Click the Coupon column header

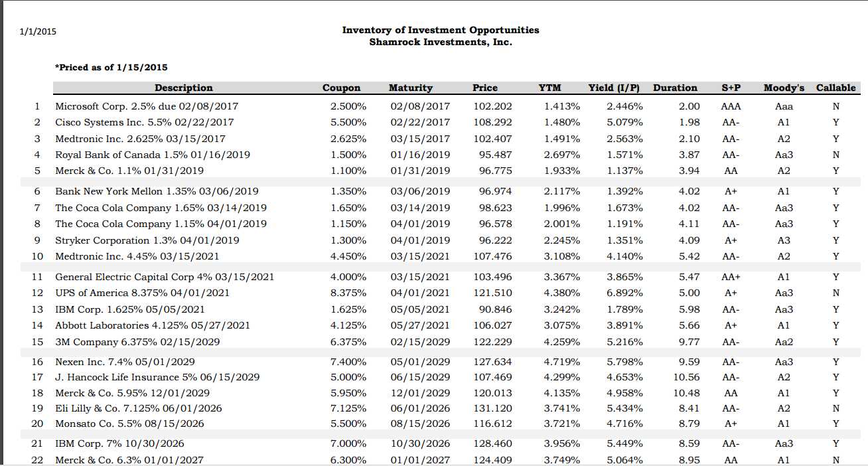point(341,88)
